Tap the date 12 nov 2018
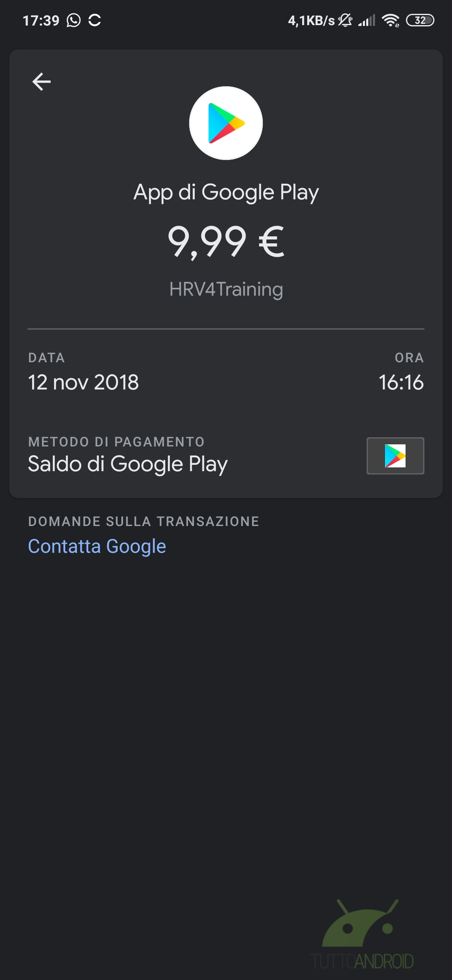Screen dimensions: 452x980 pyautogui.click(x=83, y=382)
